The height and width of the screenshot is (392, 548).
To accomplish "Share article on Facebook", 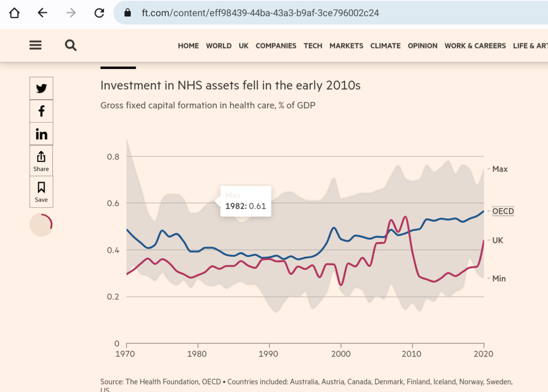I will click(41, 111).
